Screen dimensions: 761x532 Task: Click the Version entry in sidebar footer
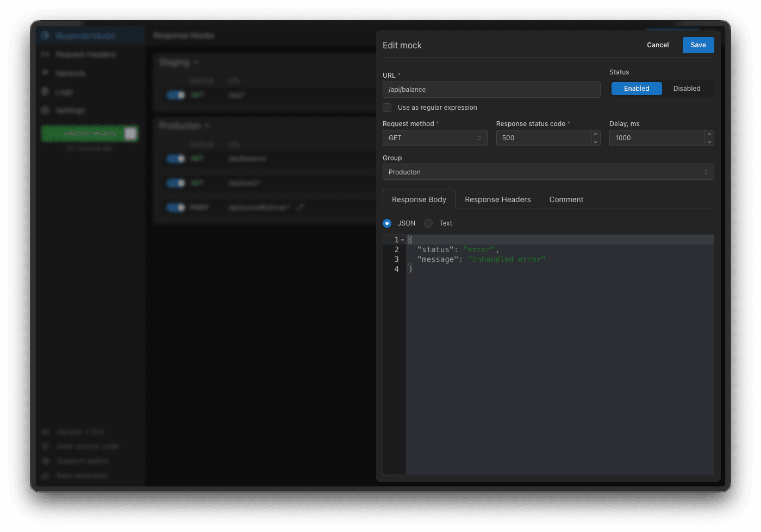80,432
